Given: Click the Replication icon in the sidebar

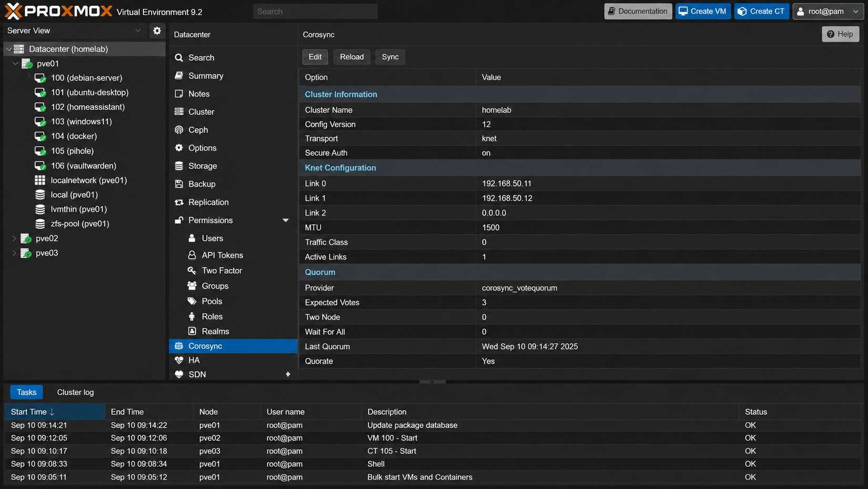Looking at the screenshot, I should pyautogui.click(x=179, y=202).
